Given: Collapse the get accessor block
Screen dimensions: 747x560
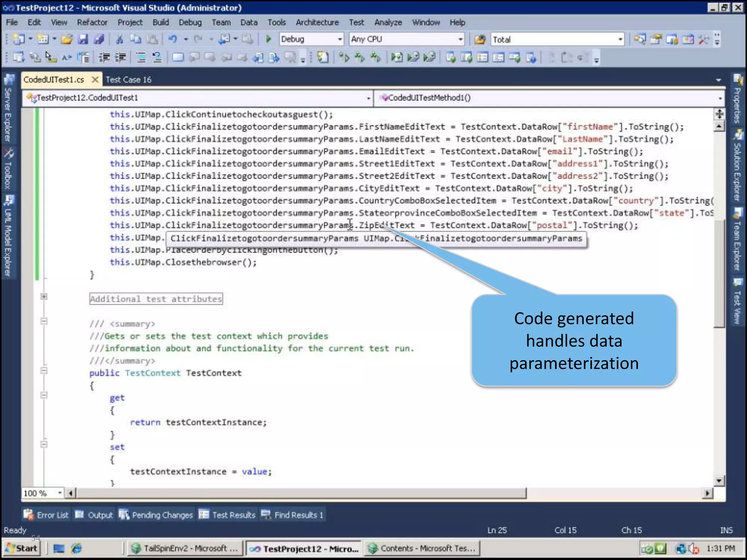Looking at the screenshot, I should tap(44, 395).
